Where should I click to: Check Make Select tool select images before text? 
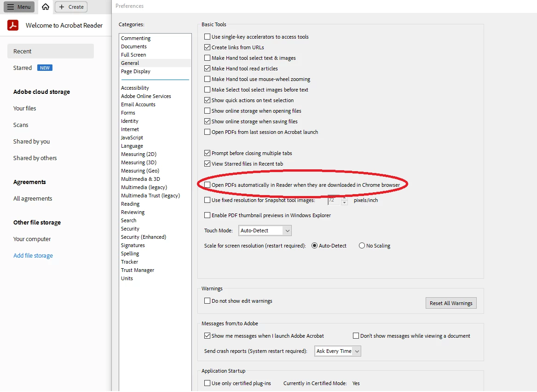[x=207, y=90]
